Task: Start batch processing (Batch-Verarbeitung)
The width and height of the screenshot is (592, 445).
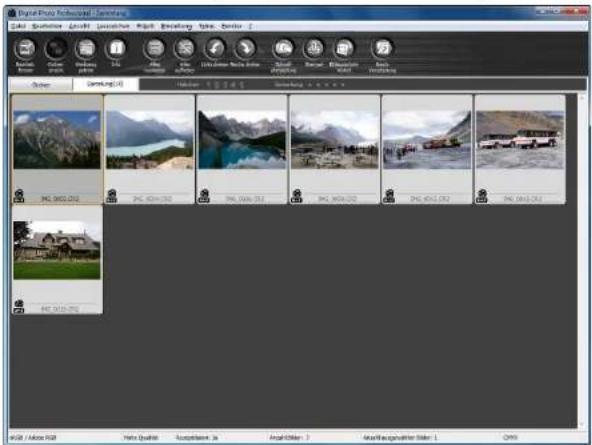Action: [382, 55]
